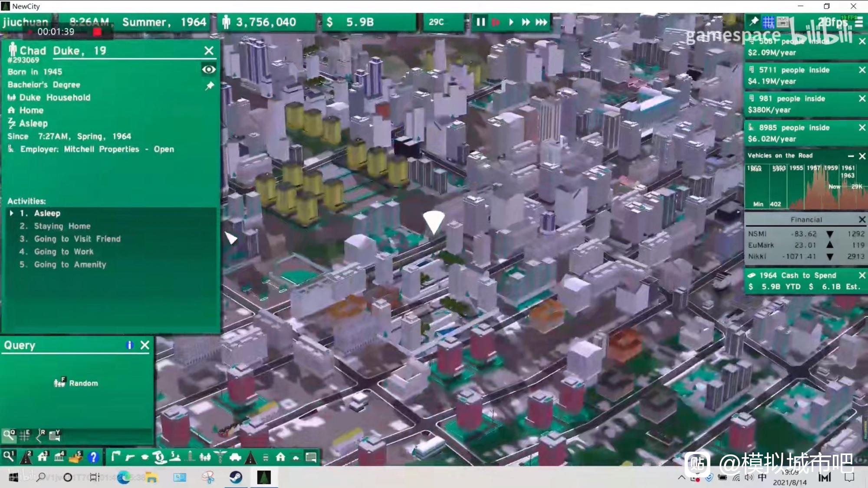Click the car traffic info icon
The height and width of the screenshot is (488, 868).
point(235,457)
